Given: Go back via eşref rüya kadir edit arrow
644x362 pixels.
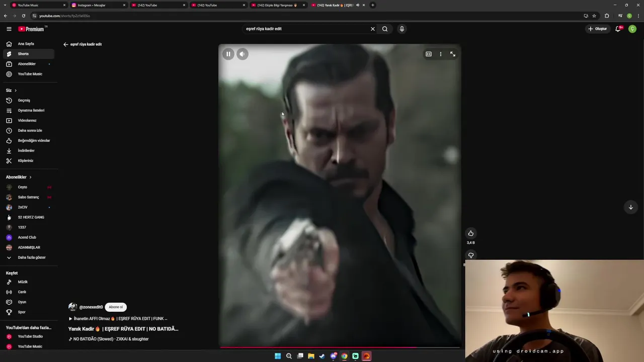Looking at the screenshot, I should [x=65, y=44].
